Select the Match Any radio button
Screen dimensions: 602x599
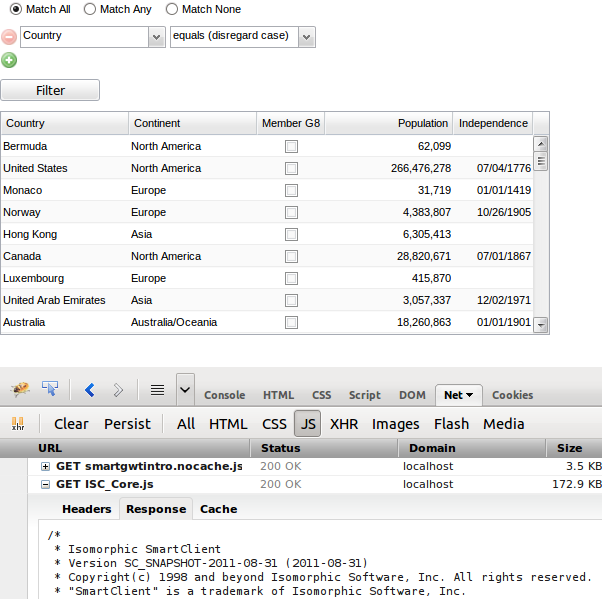pos(90,9)
